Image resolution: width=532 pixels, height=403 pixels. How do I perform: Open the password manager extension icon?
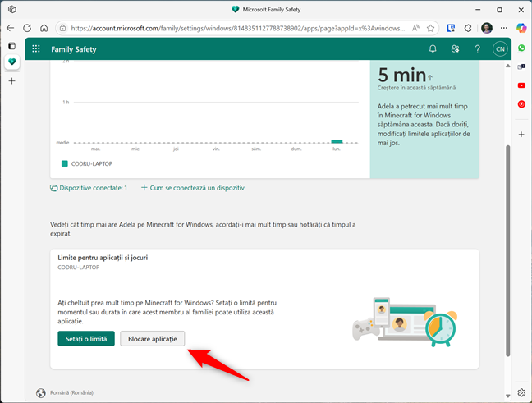pyautogui.click(x=451, y=28)
